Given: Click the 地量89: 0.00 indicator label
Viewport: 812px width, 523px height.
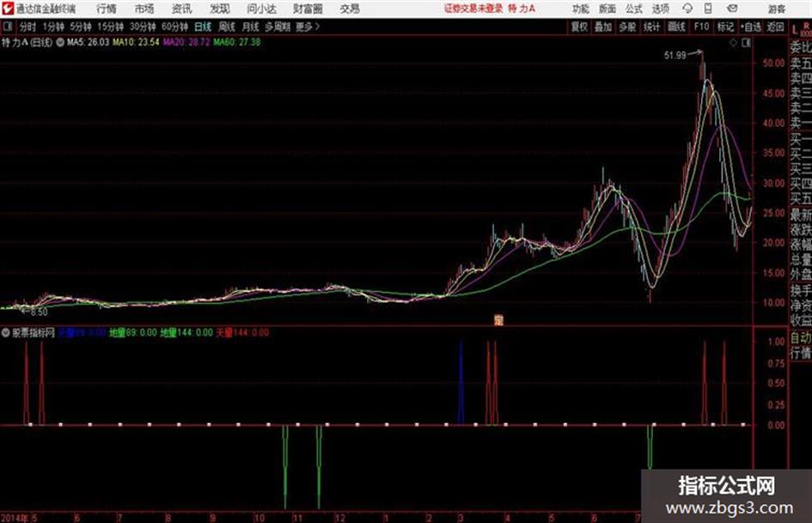Looking at the screenshot, I should [132, 333].
